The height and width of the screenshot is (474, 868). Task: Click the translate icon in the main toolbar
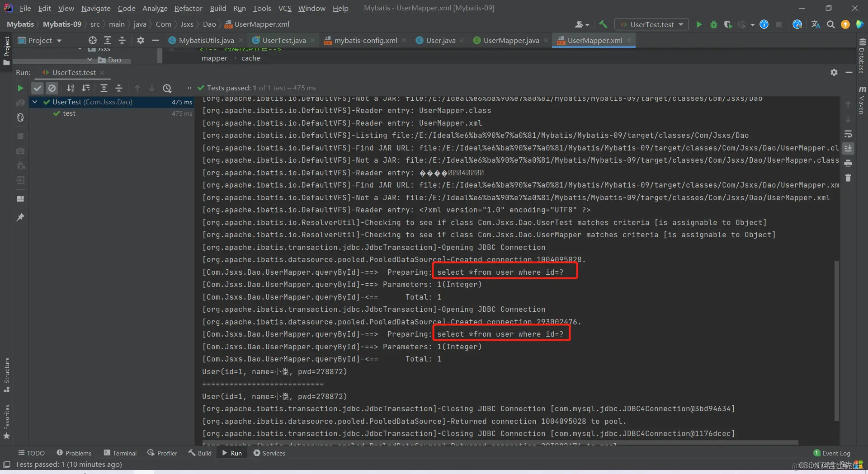coord(816,24)
